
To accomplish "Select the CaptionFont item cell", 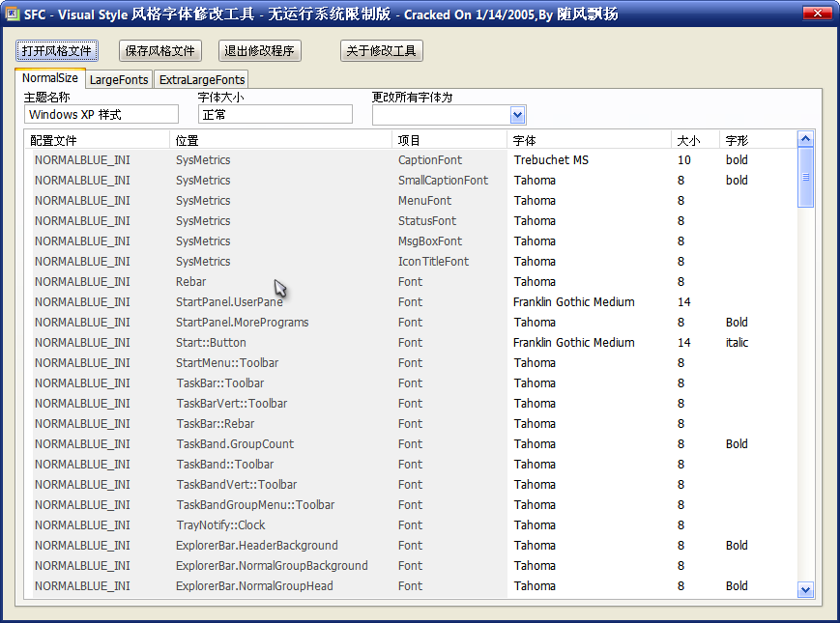I will point(430,160).
